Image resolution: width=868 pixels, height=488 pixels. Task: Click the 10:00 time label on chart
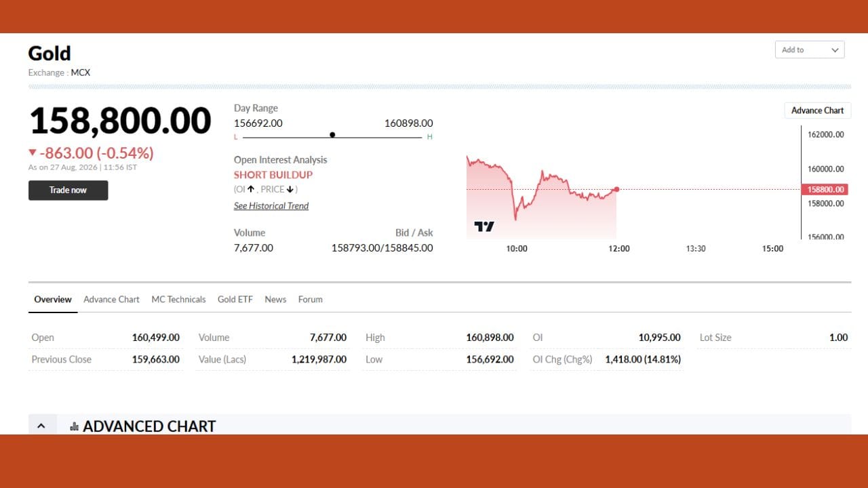[x=517, y=249]
